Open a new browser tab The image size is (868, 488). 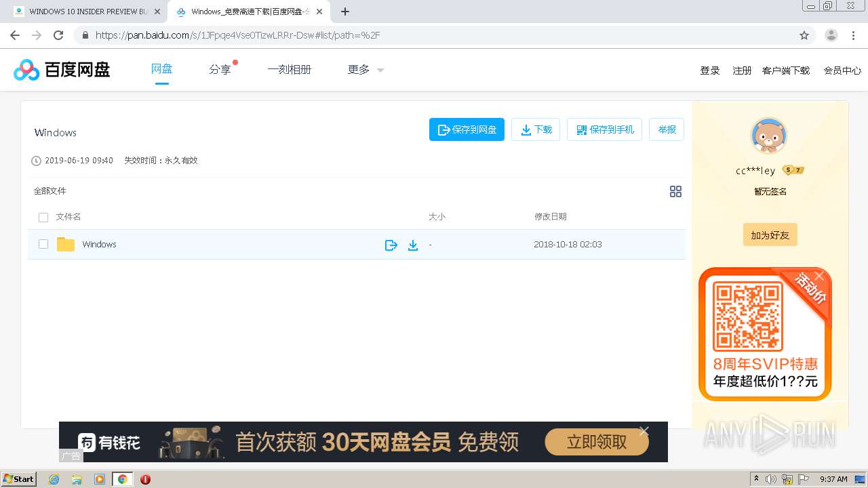click(345, 12)
